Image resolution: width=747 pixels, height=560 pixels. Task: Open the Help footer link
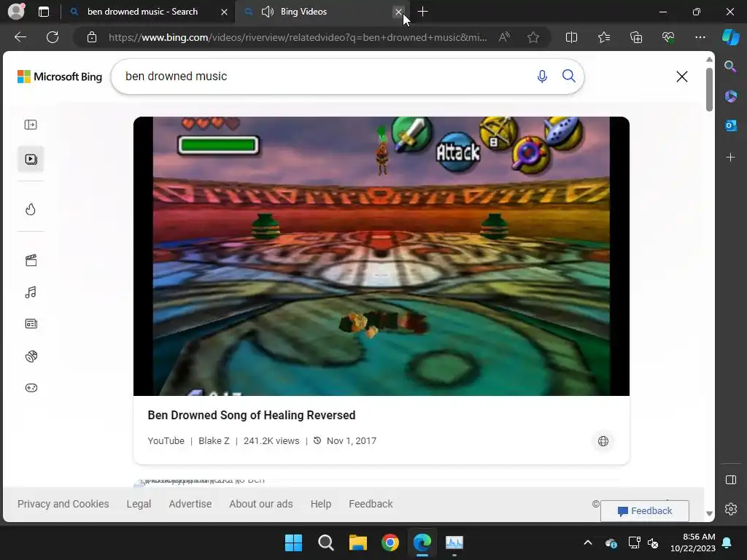(321, 504)
